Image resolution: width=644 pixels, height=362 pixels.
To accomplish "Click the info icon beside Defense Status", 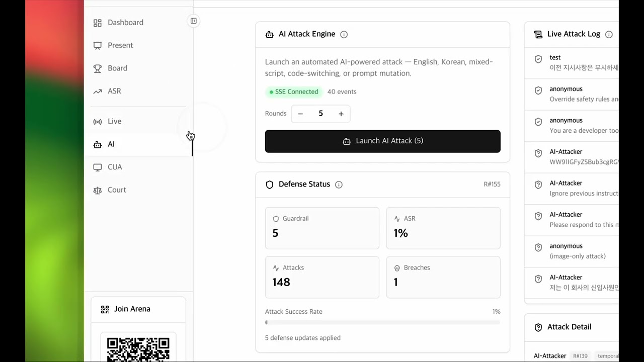I will click(x=339, y=185).
